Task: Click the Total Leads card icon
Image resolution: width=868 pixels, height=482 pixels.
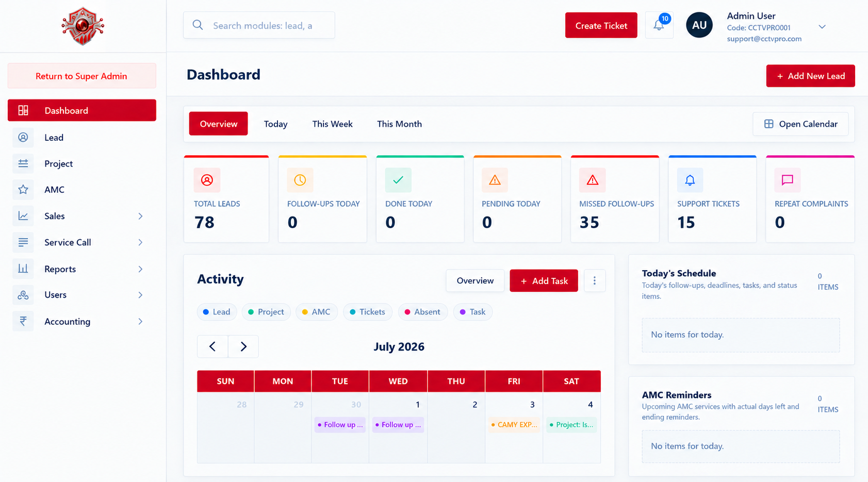Action: (207, 180)
